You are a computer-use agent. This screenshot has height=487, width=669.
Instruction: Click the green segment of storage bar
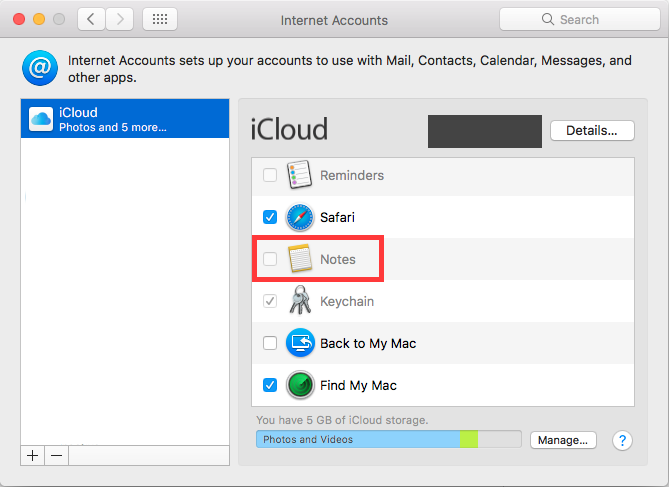[x=469, y=439]
